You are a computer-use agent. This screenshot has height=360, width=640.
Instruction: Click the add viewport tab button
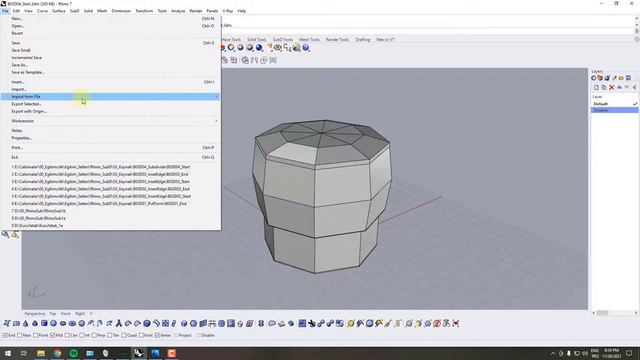[91, 314]
